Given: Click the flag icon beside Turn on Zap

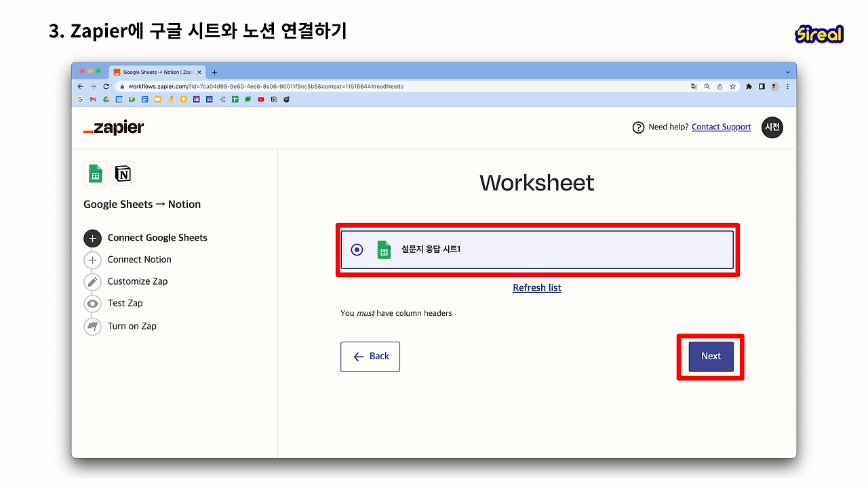Looking at the screenshot, I should 92,326.
